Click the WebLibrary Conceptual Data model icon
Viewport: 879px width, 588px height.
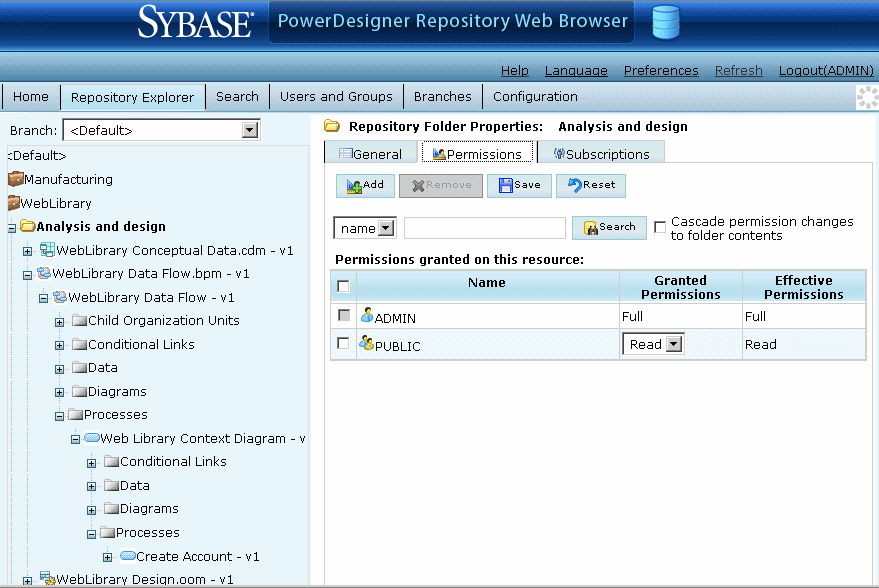47,250
